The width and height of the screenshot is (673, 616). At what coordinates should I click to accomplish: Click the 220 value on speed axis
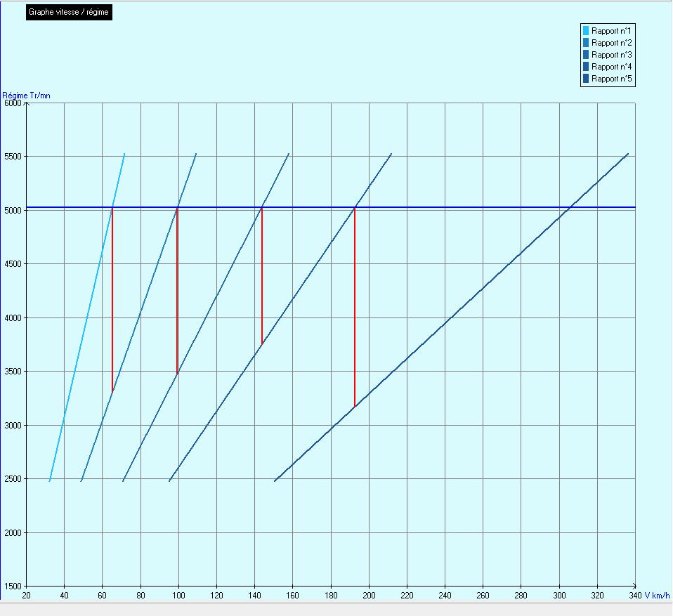[x=407, y=596]
